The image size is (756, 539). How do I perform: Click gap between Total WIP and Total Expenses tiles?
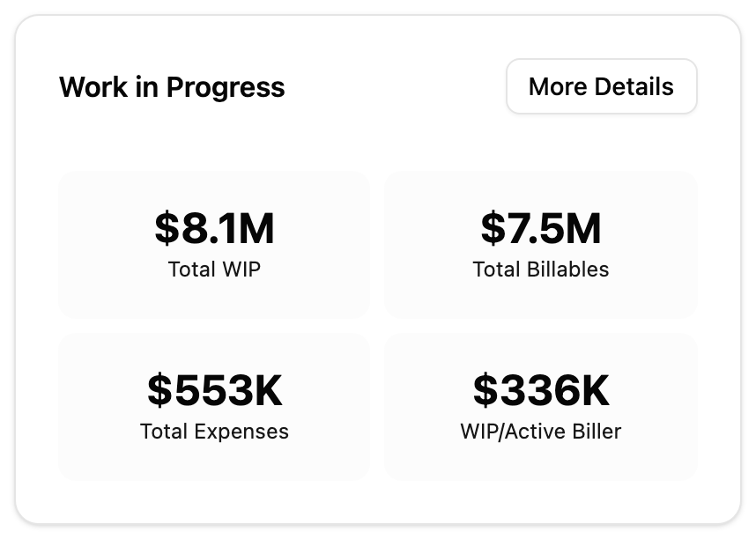pos(214,325)
